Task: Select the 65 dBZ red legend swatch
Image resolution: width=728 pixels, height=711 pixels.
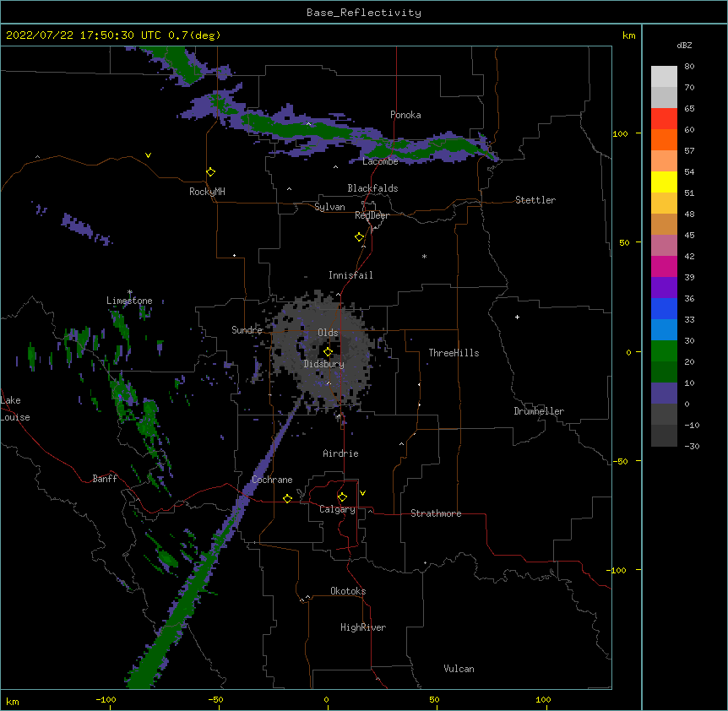Action: click(664, 119)
